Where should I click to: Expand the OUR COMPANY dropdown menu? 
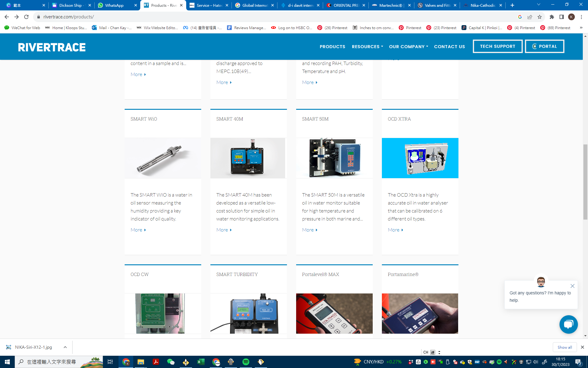pos(408,47)
